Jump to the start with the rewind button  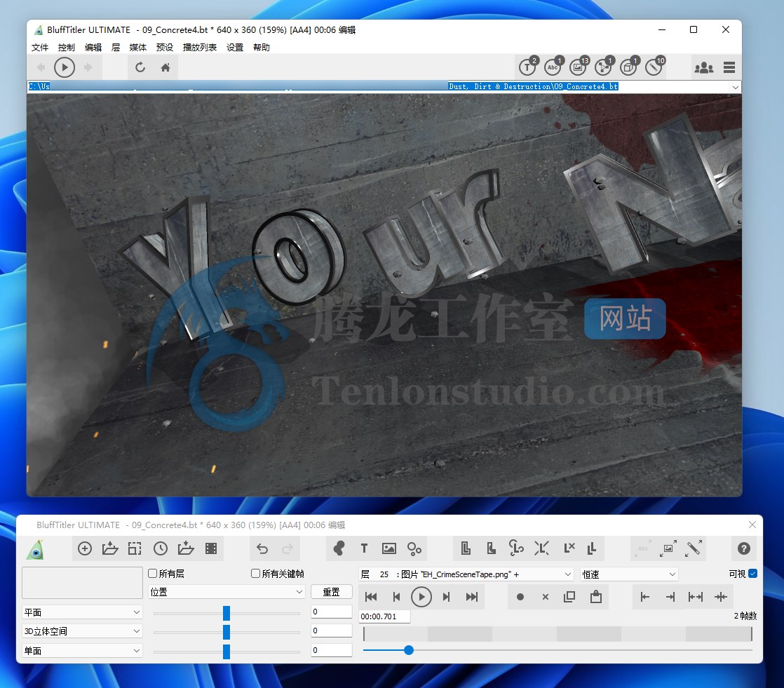tap(371, 597)
